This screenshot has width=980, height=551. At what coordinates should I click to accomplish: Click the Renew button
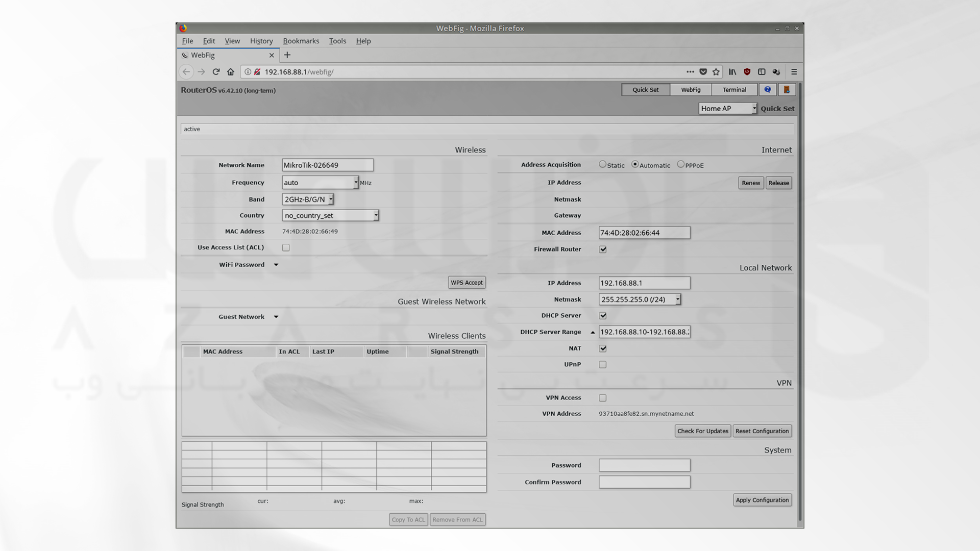point(751,183)
